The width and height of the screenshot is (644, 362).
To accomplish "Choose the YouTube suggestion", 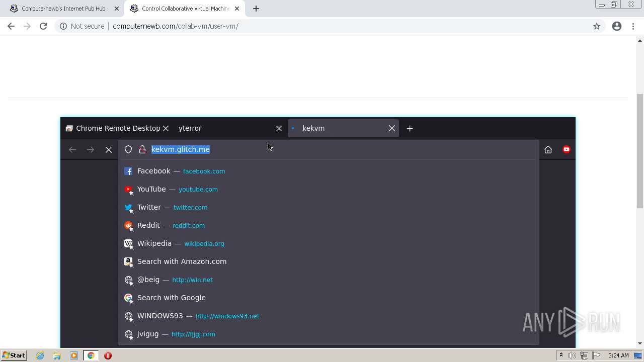I will click(328, 189).
